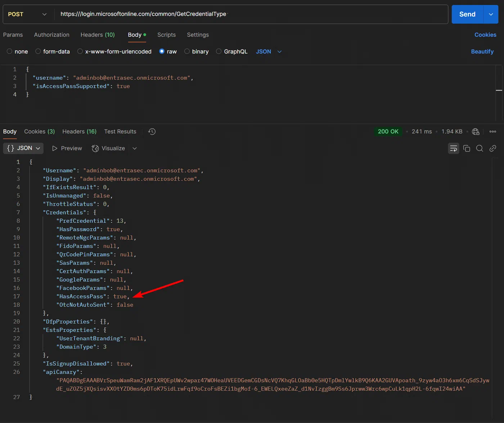
Task: Click the HasAccessPass line in response
Action: 93,296
